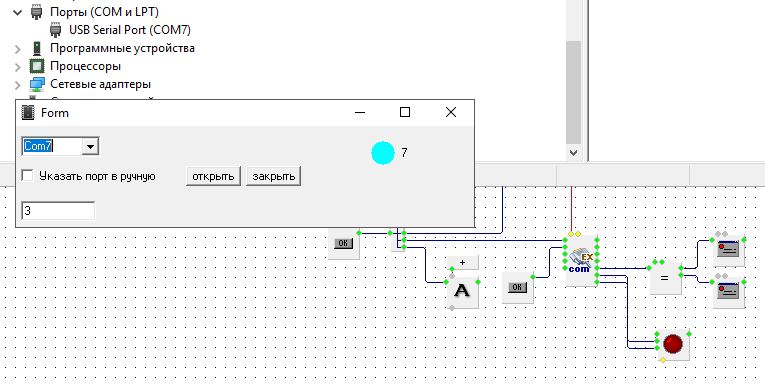Click the plus block above the 'A' component
Image resolution: width=765 pixels, height=385 pixels.
[463, 262]
